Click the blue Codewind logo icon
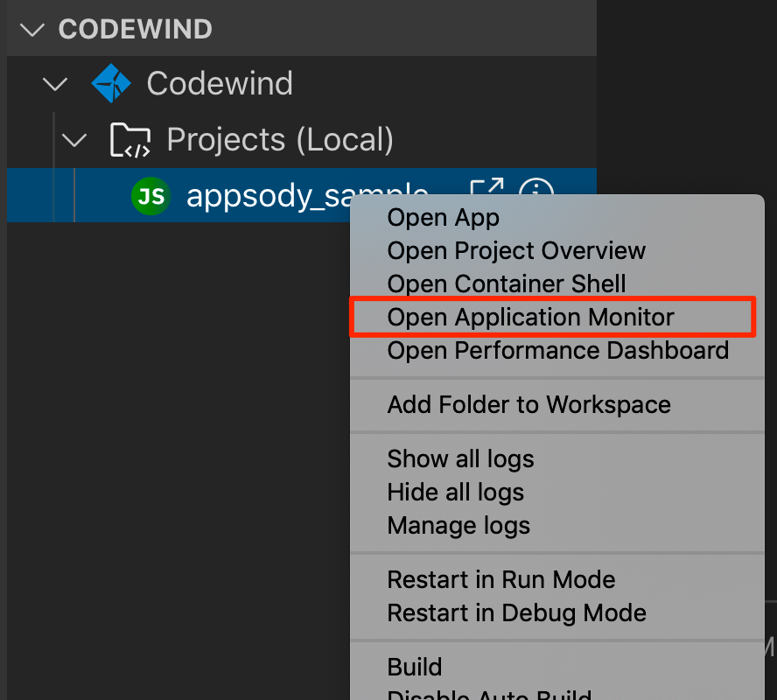 111,83
